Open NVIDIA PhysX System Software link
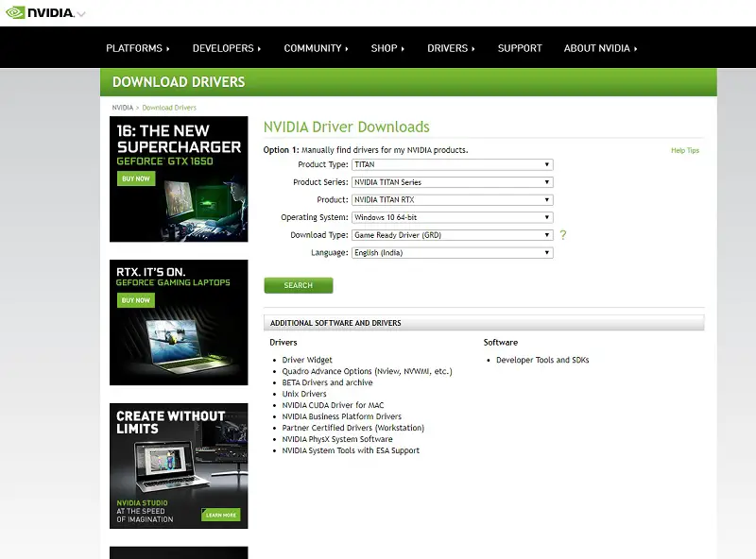Viewport: 756px width, 559px height. [x=337, y=439]
